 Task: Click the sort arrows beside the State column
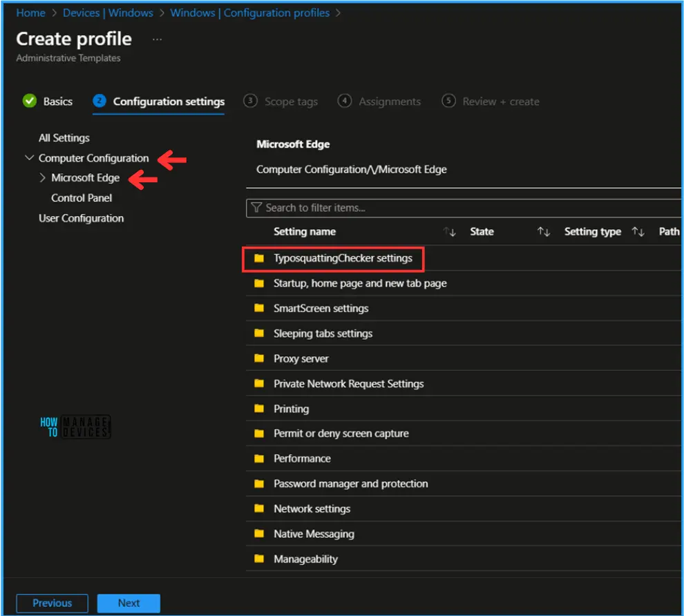point(544,232)
